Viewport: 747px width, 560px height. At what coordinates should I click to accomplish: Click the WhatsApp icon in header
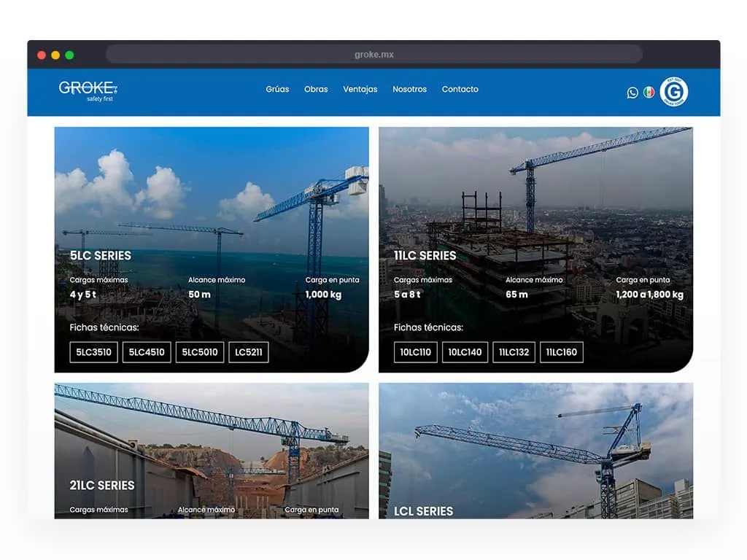click(632, 93)
